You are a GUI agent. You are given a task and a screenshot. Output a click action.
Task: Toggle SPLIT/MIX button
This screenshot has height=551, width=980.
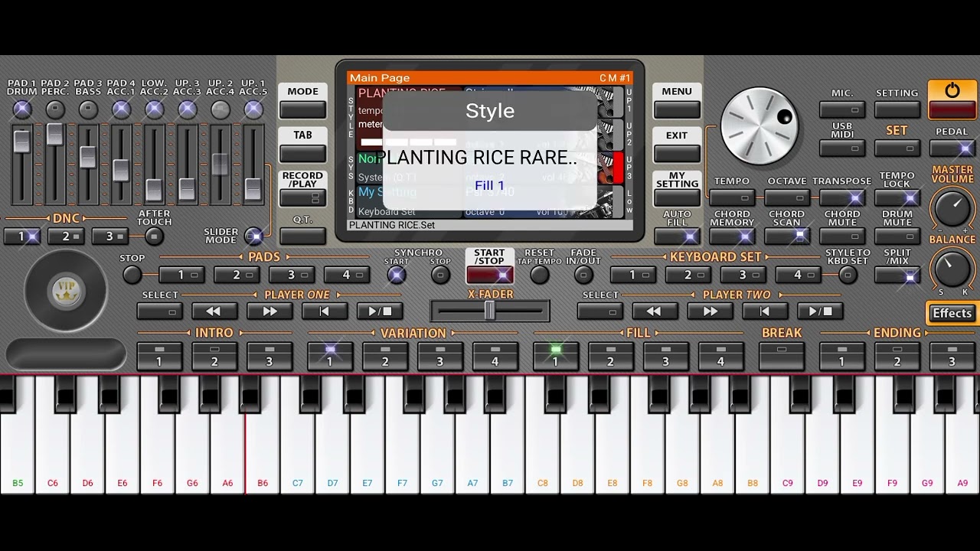pos(897,275)
